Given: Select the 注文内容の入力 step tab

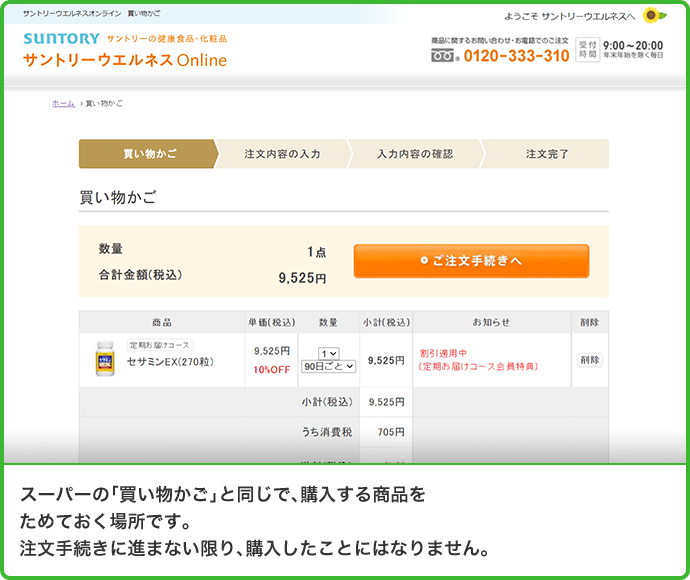Looking at the screenshot, I should click(x=283, y=154).
